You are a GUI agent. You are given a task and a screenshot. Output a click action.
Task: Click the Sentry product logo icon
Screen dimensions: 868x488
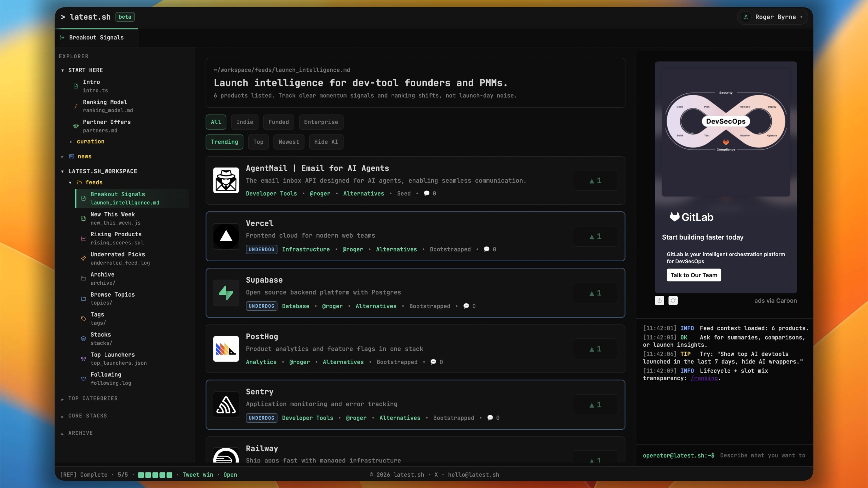(226, 405)
